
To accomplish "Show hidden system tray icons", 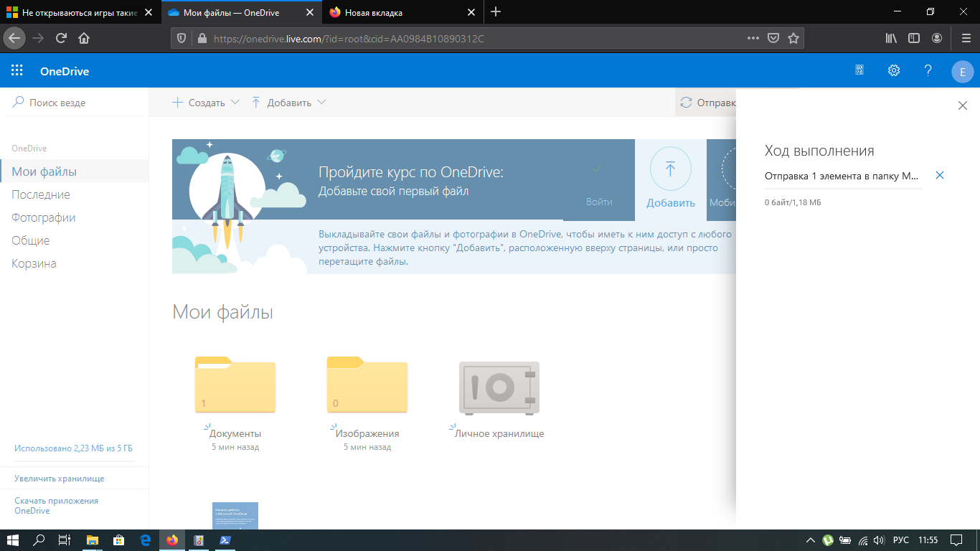I will click(x=811, y=540).
